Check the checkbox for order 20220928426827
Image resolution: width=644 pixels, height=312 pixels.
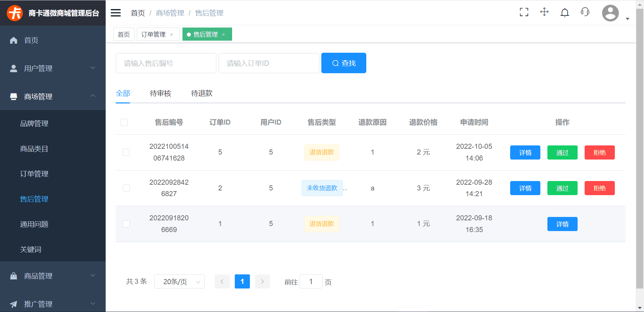tap(126, 188)
